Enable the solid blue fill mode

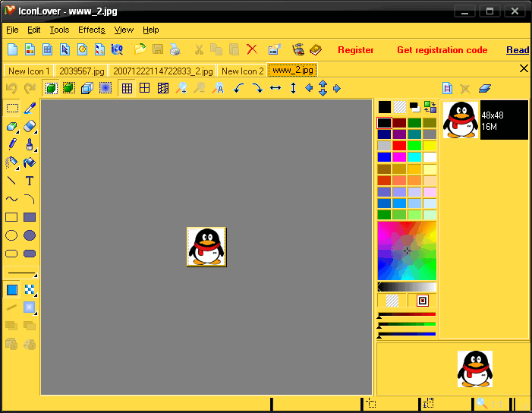pyautogui.click(x=12, y=290)
